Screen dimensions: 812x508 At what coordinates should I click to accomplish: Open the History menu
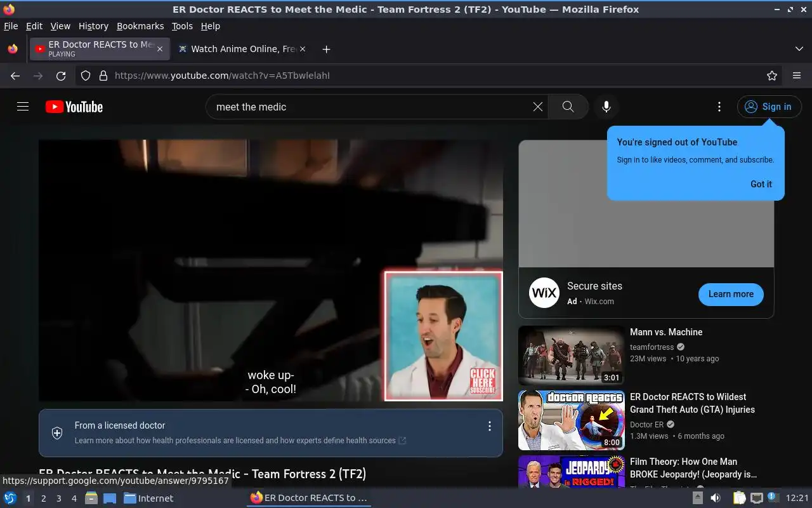(x=93, y=26)
